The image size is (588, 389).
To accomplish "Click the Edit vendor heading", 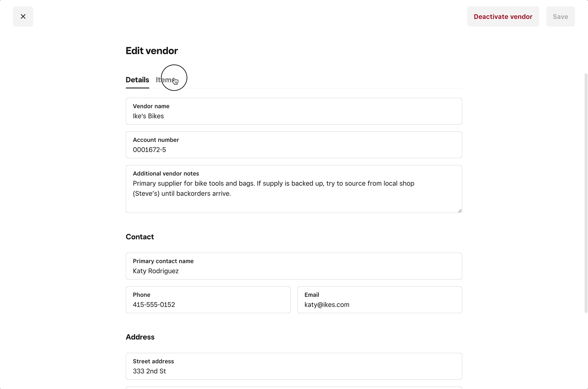I will [x=151, y=51].
